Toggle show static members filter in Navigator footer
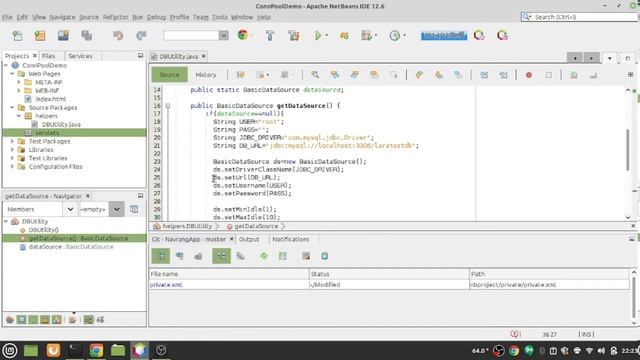Viewport: 640px width, 360px height. click(x=33, y=320)
